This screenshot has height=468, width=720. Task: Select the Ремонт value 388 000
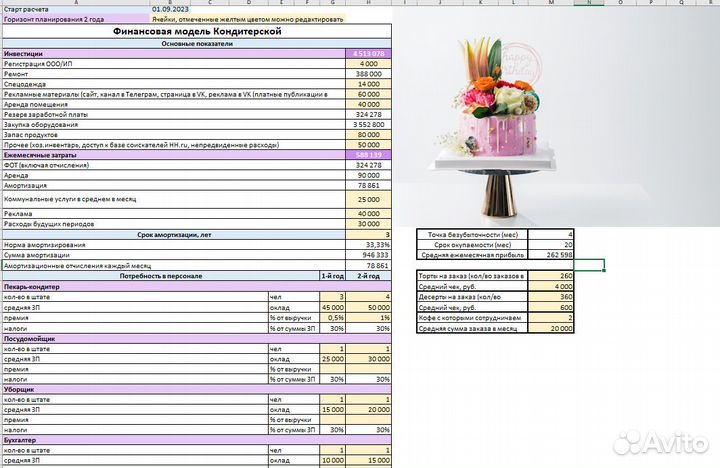(x=369, y=74)
